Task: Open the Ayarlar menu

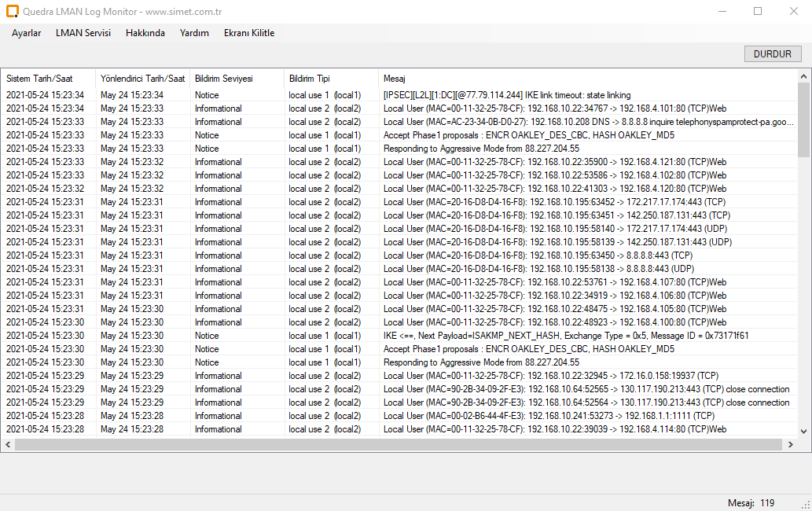Action: coord(26,33)
